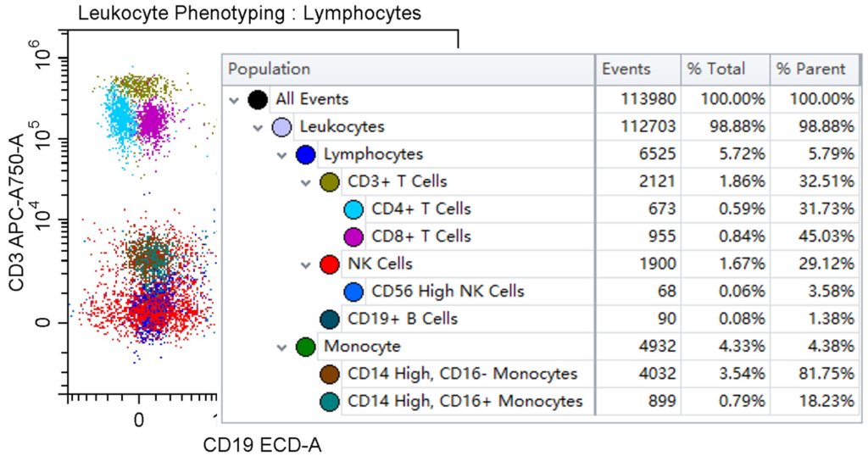
Task: Click the % Total column header
Action: tap(715, 70)
